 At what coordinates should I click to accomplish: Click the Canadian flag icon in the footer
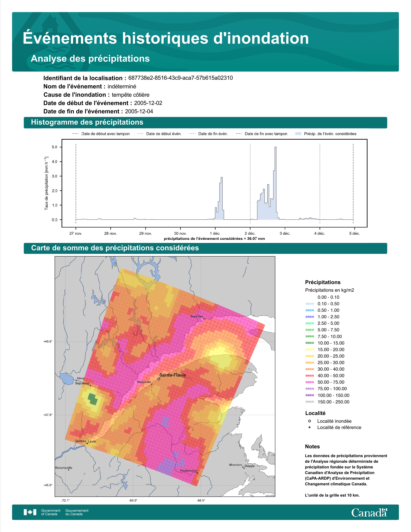tap(30, 512)
